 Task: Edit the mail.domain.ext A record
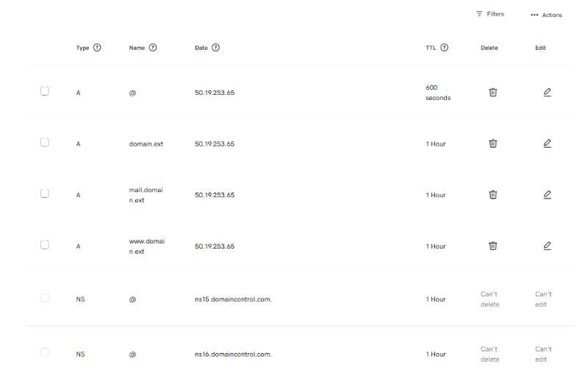point(547,195)
